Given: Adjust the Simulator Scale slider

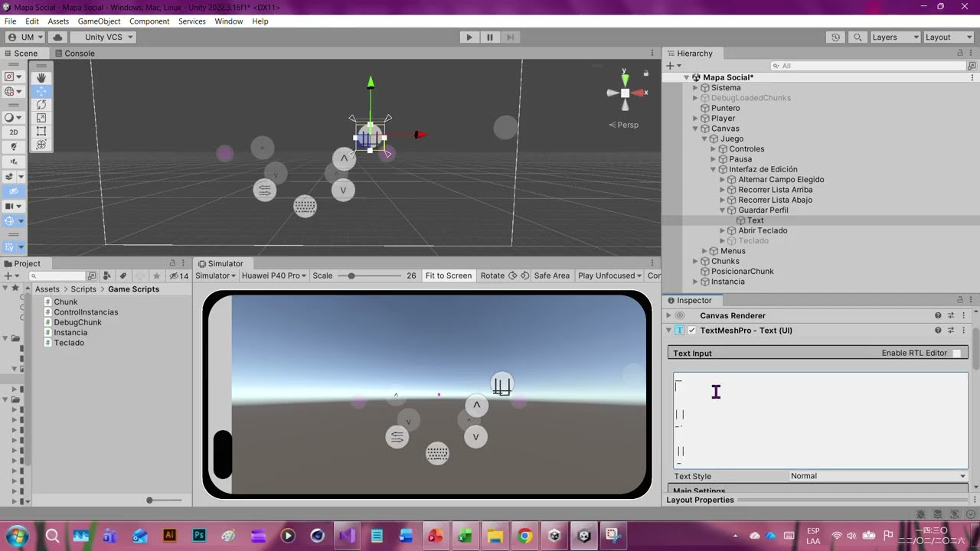Looking at the screenshot, I should (370, 275).
